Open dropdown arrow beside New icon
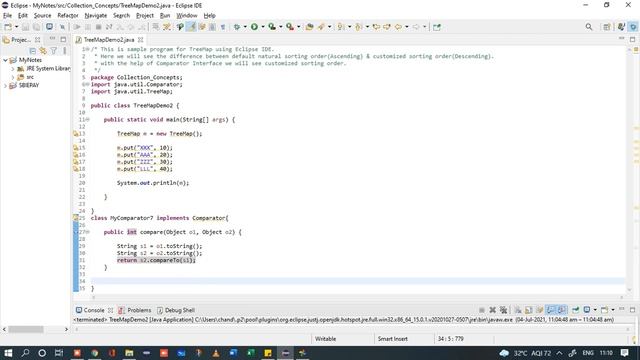 [16, 27]
